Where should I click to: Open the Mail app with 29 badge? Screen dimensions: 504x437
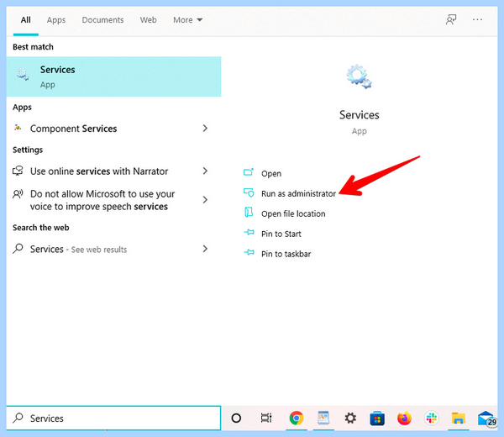coord(486,419)
